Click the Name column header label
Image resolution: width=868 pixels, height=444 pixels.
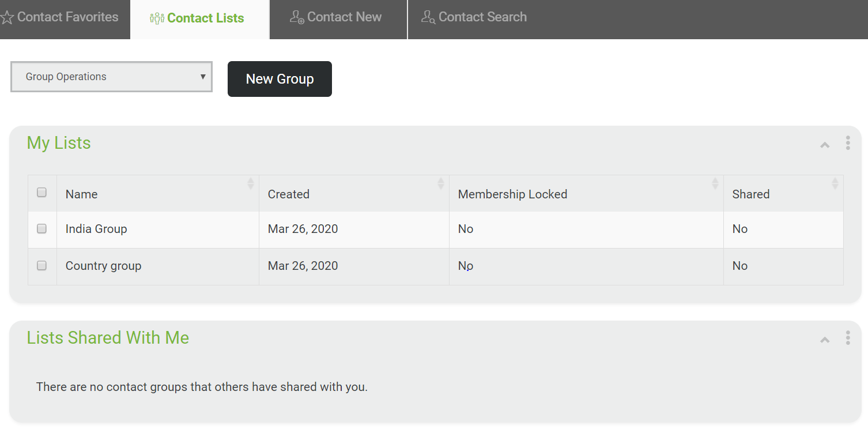tap(81, 194)
